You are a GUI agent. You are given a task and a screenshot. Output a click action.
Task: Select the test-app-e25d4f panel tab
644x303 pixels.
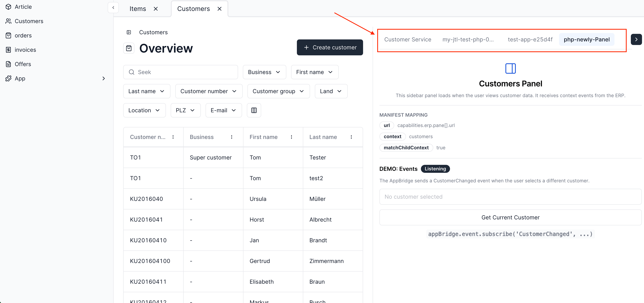coord(530,39)
